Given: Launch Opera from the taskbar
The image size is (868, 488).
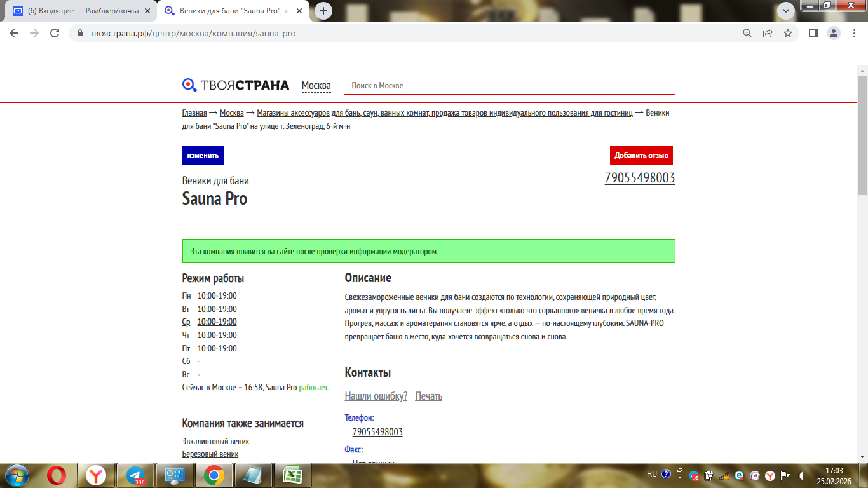Looking at the screenshot, I should pos(57,475).
